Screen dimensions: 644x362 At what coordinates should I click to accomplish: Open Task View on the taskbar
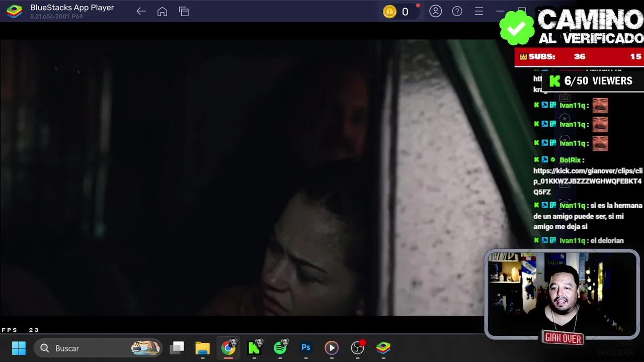(x=177, y=348)
